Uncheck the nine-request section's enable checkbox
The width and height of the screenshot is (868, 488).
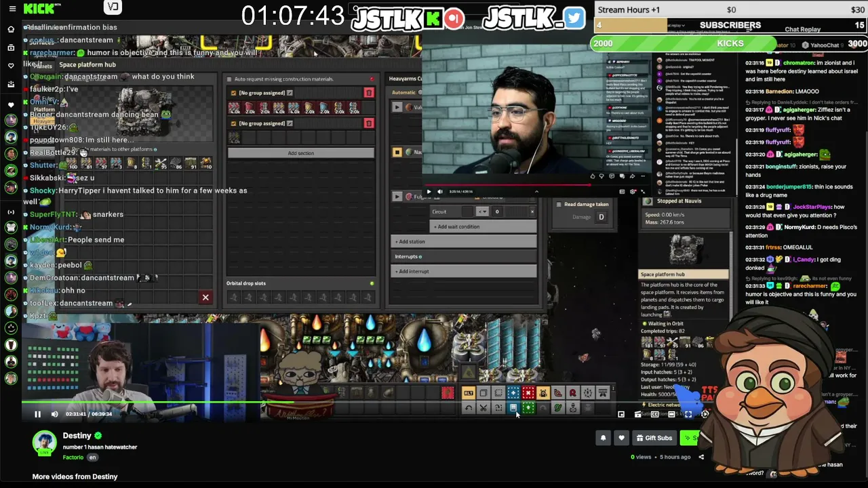point(234,93)
